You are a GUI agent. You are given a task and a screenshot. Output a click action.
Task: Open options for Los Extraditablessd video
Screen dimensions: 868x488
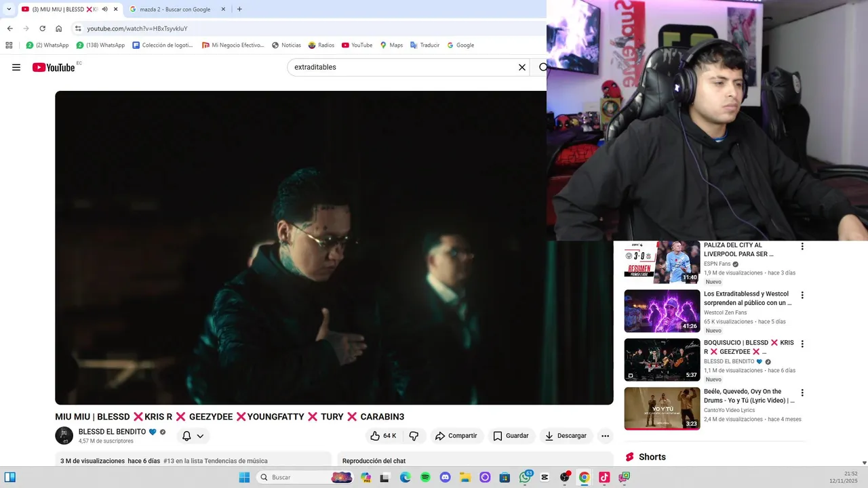click(802, 296)
